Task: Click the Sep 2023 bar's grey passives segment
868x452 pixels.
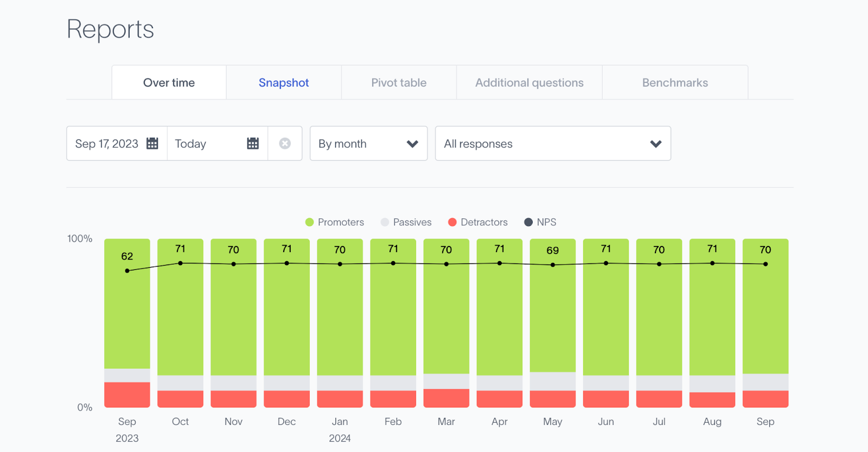Action: tap(127, 376)
